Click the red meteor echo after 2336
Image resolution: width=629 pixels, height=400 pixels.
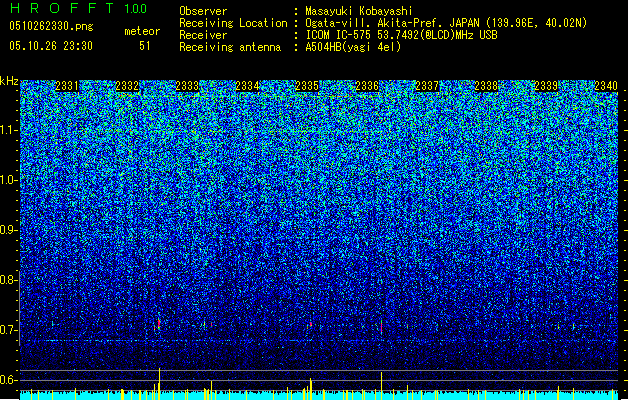pyautogui.click(x=381, y=327)
